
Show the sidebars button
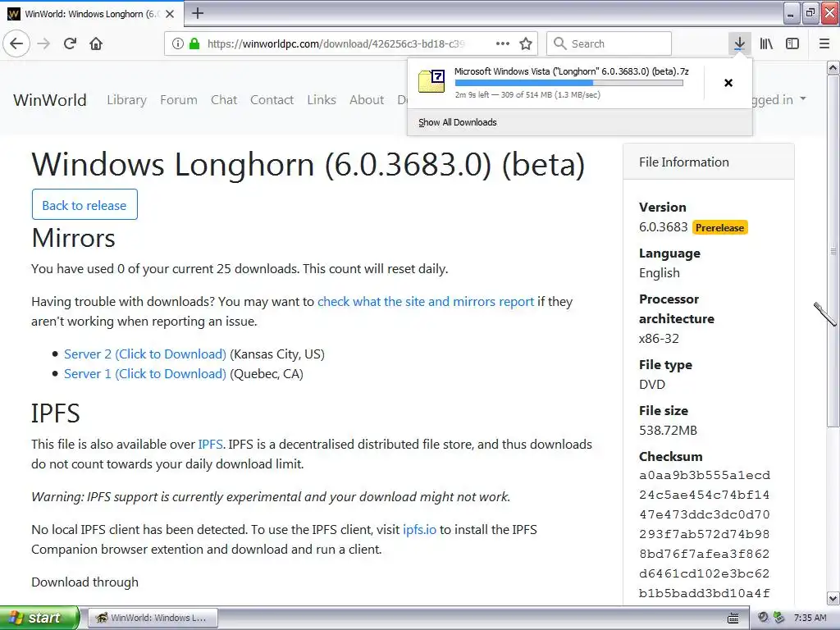(792, 43)
